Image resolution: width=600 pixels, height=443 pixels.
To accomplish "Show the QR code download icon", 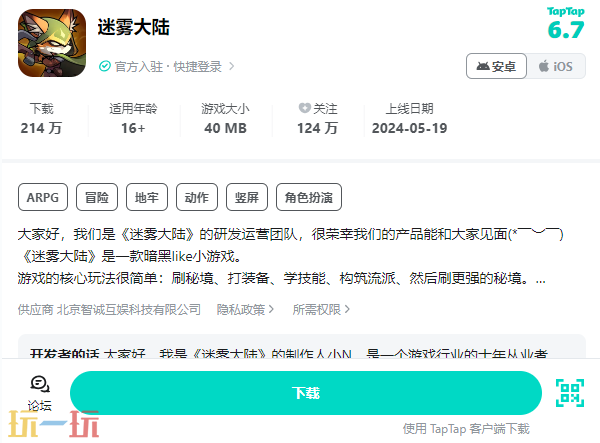I will [570, 393].
